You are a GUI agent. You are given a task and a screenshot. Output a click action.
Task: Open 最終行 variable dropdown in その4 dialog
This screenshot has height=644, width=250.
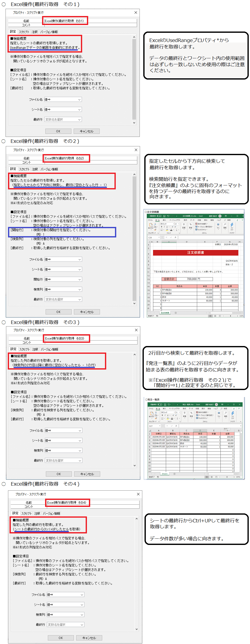pyautogui.click(x=66, y=624)
